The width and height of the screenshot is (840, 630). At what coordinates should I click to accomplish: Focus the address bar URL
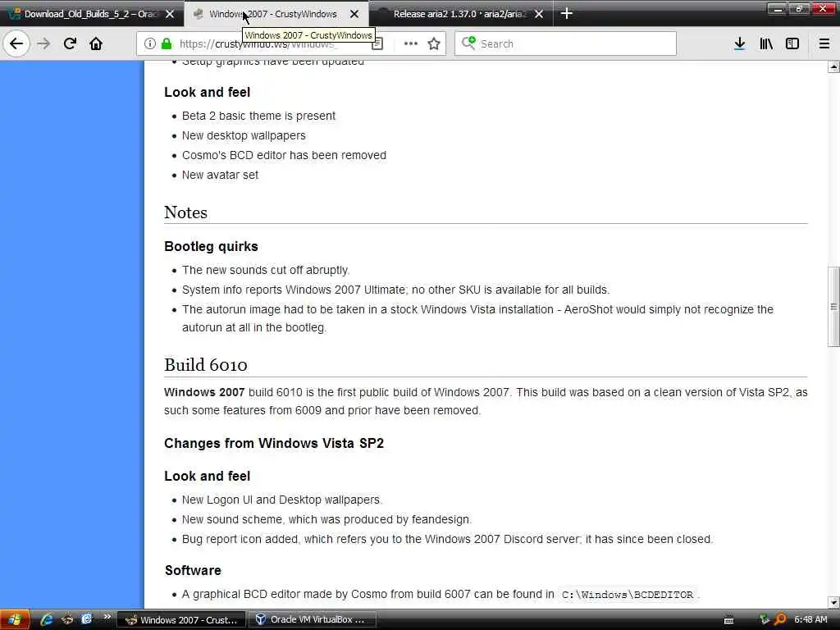pyautogui.click(x=258, y=43)
